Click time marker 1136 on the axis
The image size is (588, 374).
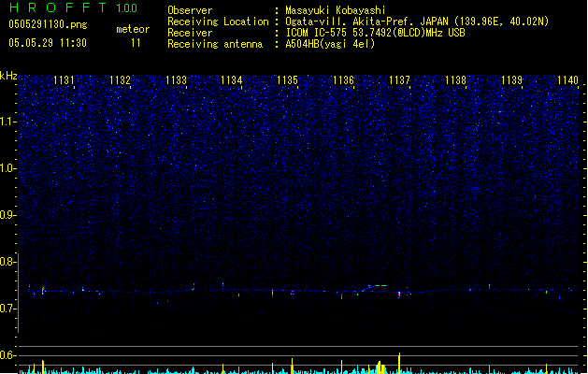click(x=343, y=79)
